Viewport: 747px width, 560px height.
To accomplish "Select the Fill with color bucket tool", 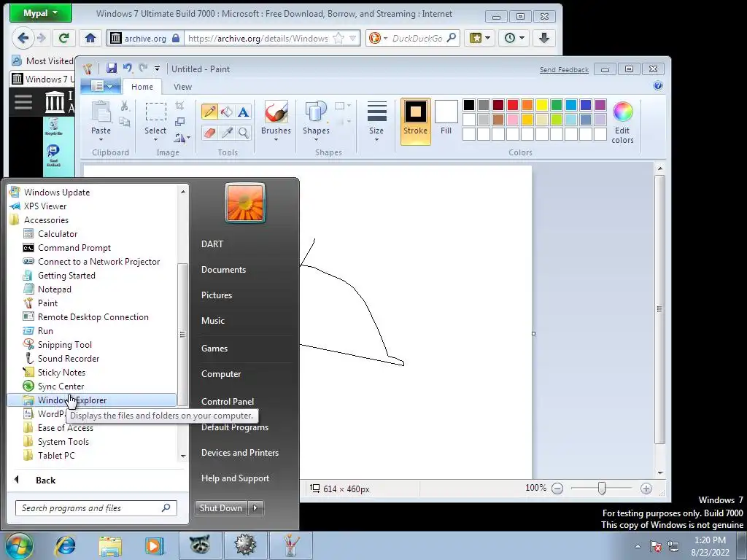I will 227,112.
